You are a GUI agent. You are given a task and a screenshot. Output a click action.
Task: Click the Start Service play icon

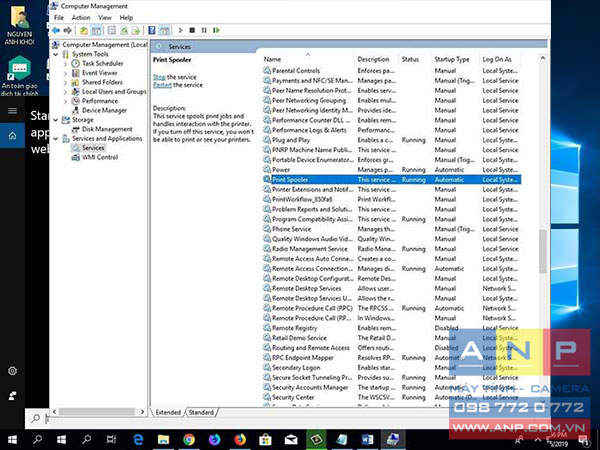181,30
